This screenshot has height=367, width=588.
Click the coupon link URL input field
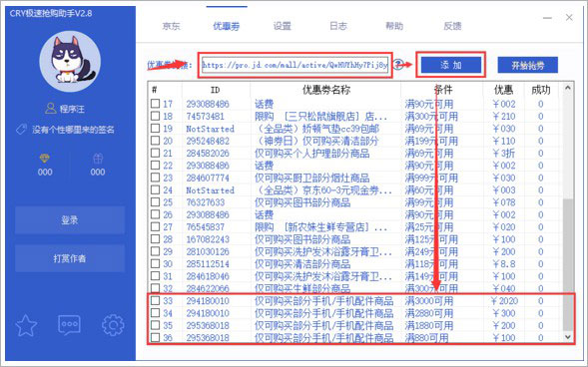[x=294, y=65]
